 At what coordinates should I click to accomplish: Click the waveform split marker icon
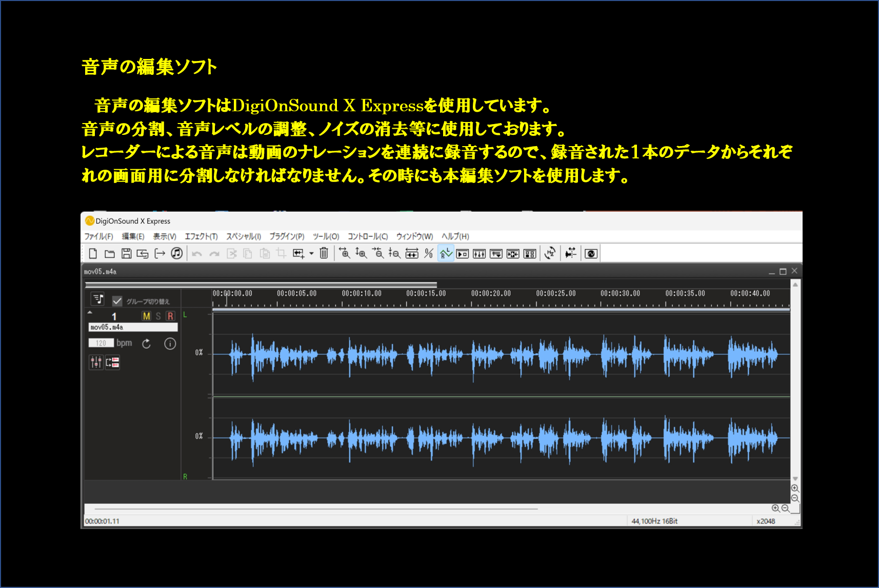(x=571, y=253)
